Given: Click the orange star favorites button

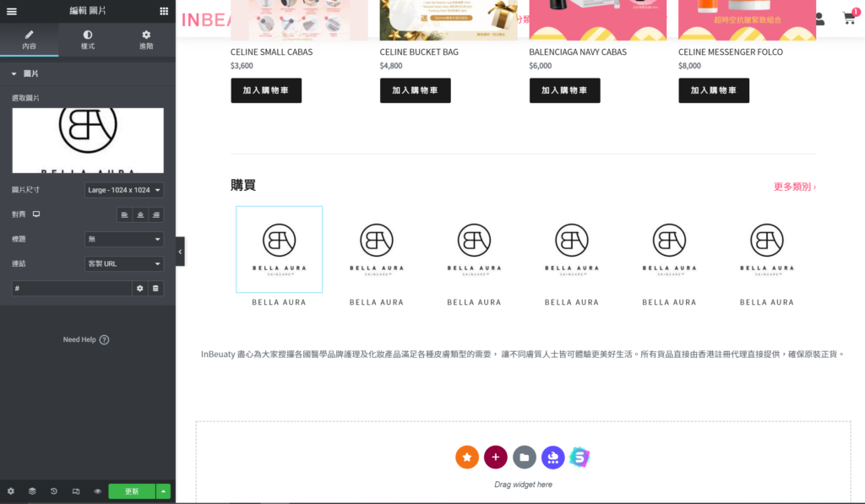Looking at the screenshot, I should [466, 457].
